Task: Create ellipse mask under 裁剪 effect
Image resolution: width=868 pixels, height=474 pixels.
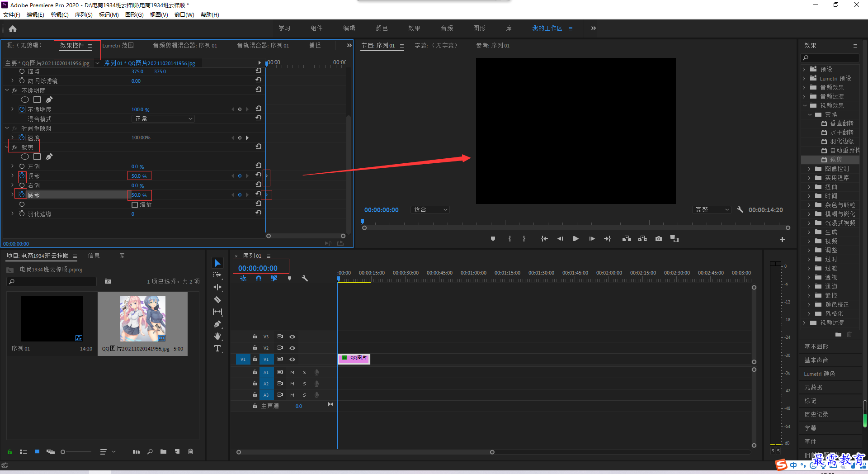Action: click(x=25, y=156)
